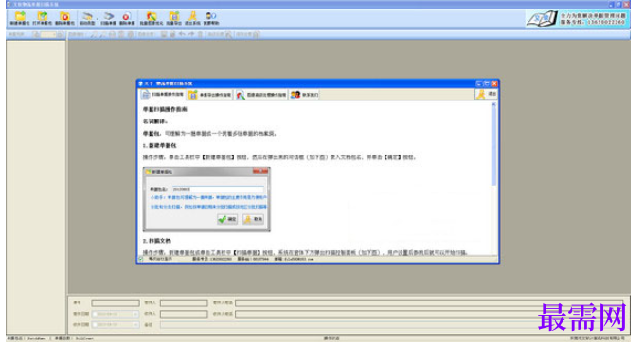The image size is (644, 347).
Task: Expand the 寄件日期 date dropdown arrow
Action: point(135,314)
